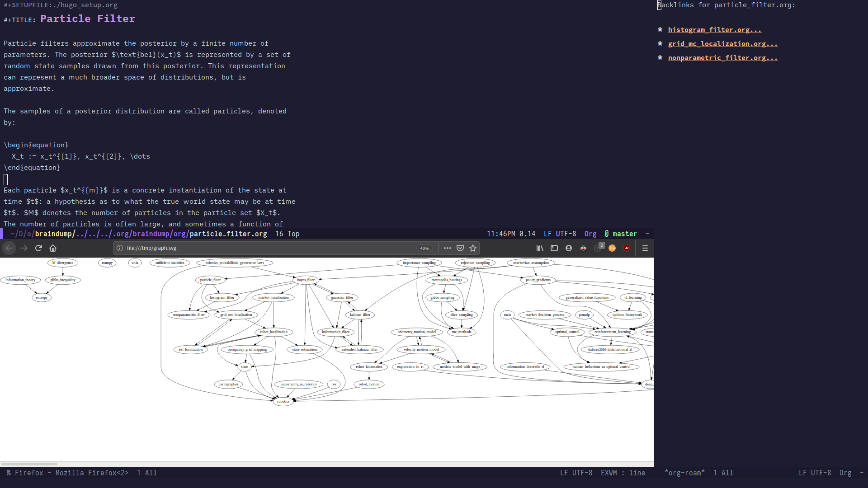This screenshot has height=488, width=868.
Task: Show site information for file:///tmp/graph.svg
Action: 120,248
